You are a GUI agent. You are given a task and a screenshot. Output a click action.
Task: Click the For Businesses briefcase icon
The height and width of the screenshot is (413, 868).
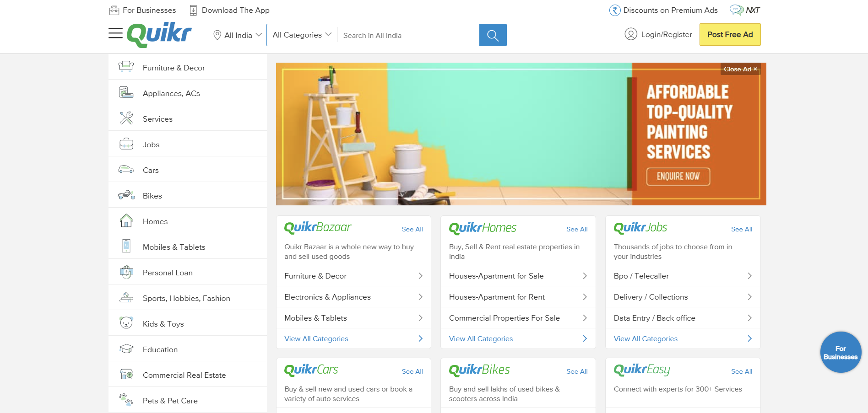(114, 10)
